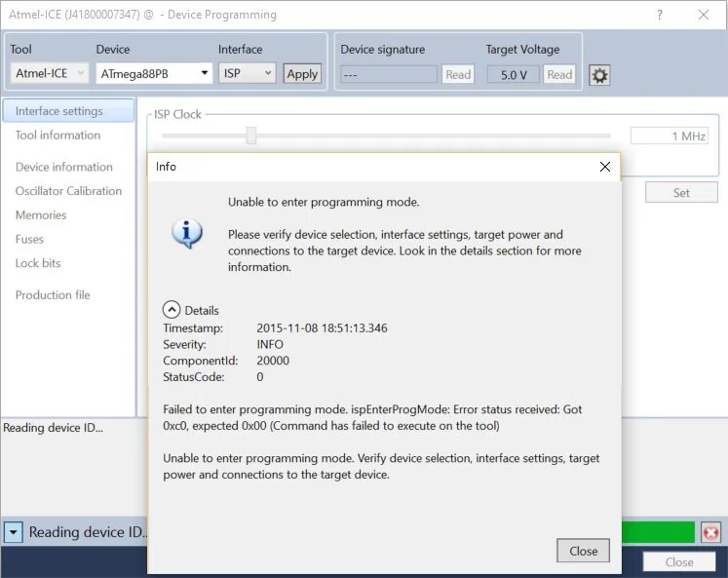The width and height of the screenshot is (728, 578).
Task: Open the settings gear icon
Action: 599,75
